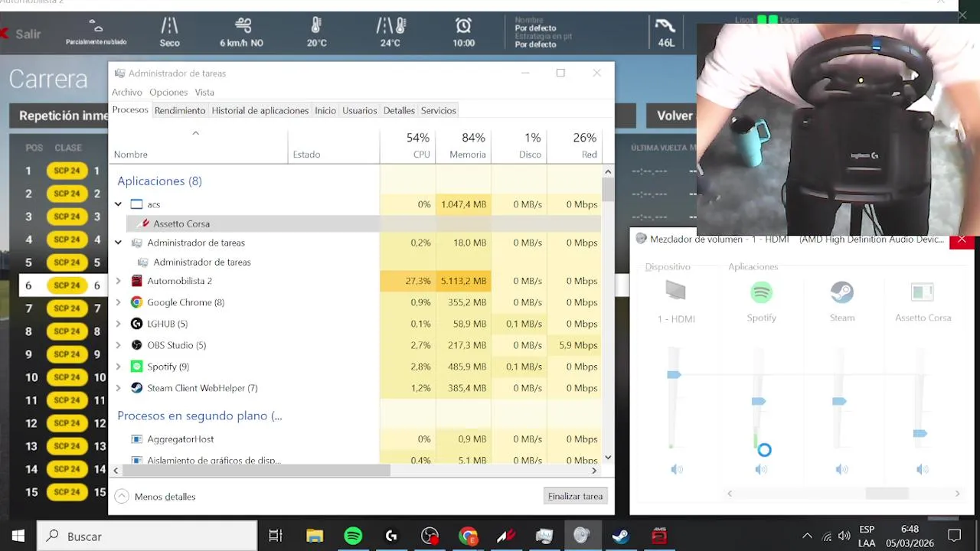Image resolution: width=980 pixels, height=551 pixels.
Task: Select the Google Chrome icon in process list
Action: (136, 302)
